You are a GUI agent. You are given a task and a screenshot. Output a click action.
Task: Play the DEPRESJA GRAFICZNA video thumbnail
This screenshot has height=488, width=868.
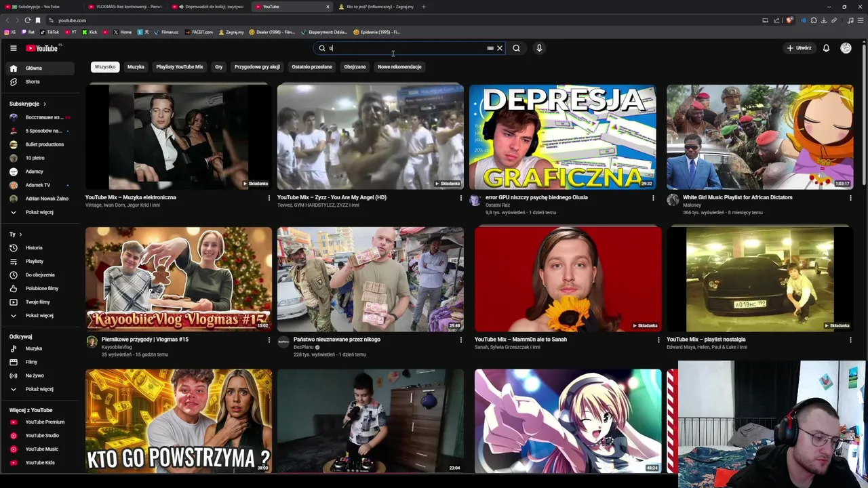pos(563,137)
